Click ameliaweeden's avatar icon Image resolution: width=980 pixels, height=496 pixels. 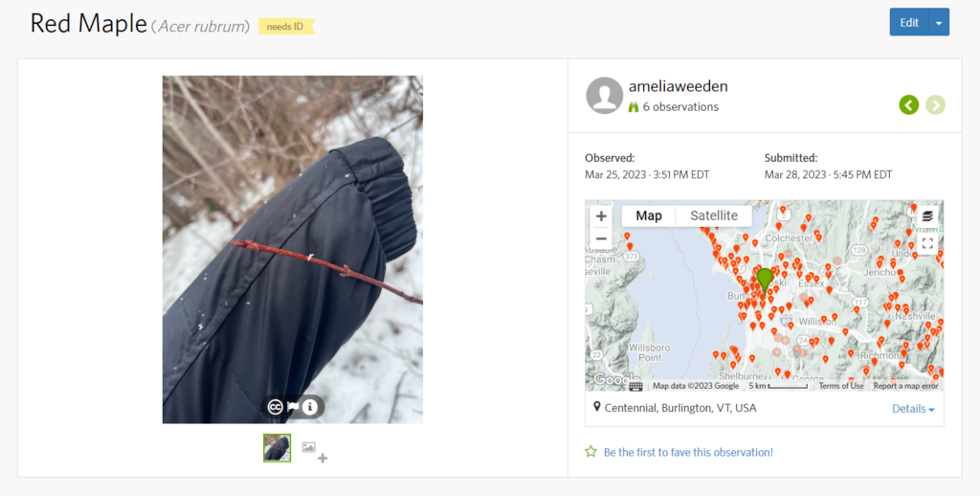click(605, 96)
